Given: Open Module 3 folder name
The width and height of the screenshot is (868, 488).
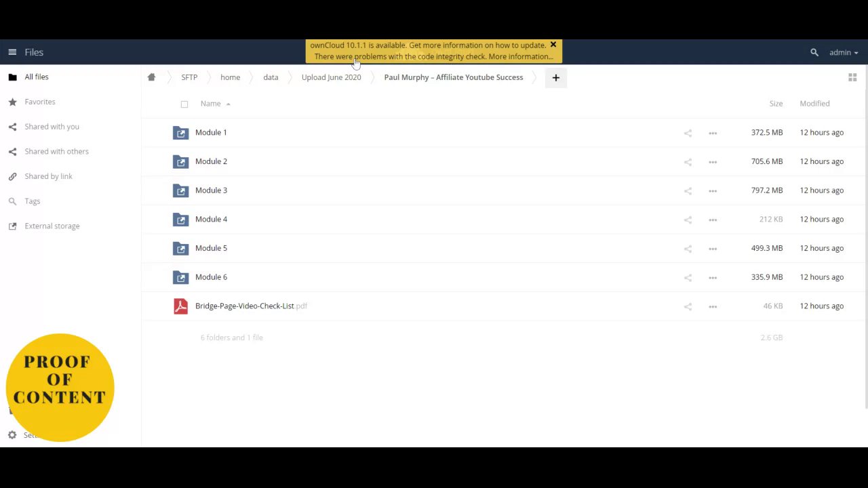Looking at the screenshot, I should point(211,190).
